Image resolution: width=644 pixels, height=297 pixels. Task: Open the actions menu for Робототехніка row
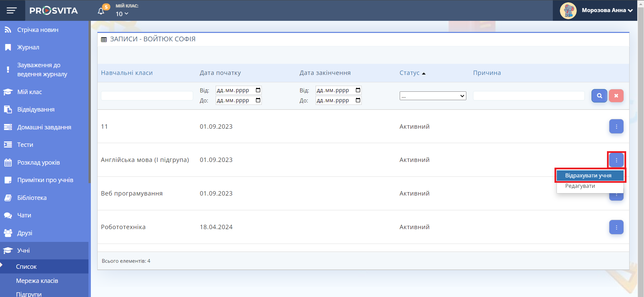(x=616, y=227)
